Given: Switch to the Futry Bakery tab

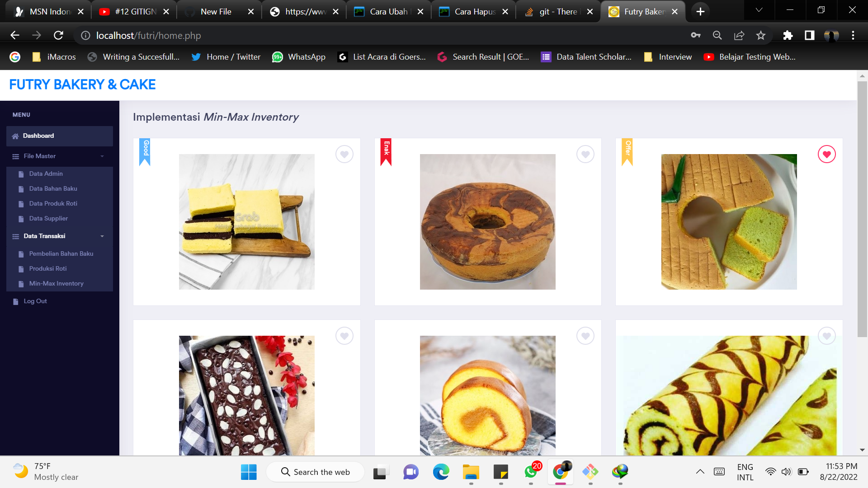Looking at the screenshot, I should click(x=642, y=11).
